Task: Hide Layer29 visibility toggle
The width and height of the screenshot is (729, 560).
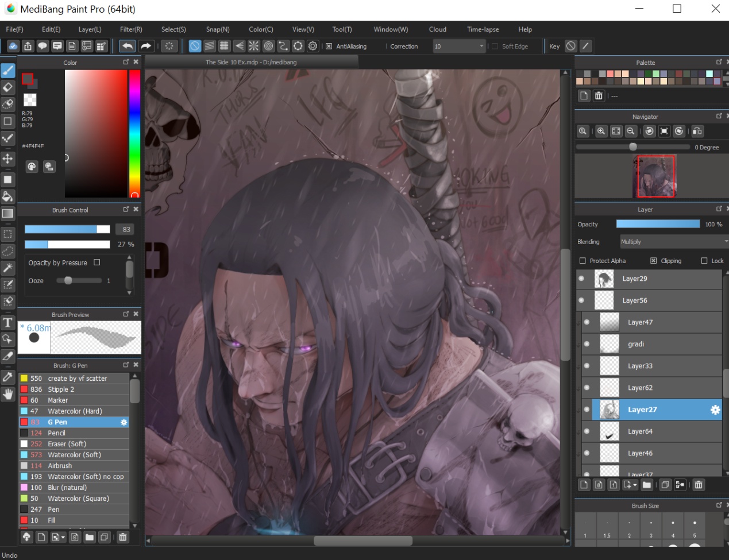Action: point(581,279)
